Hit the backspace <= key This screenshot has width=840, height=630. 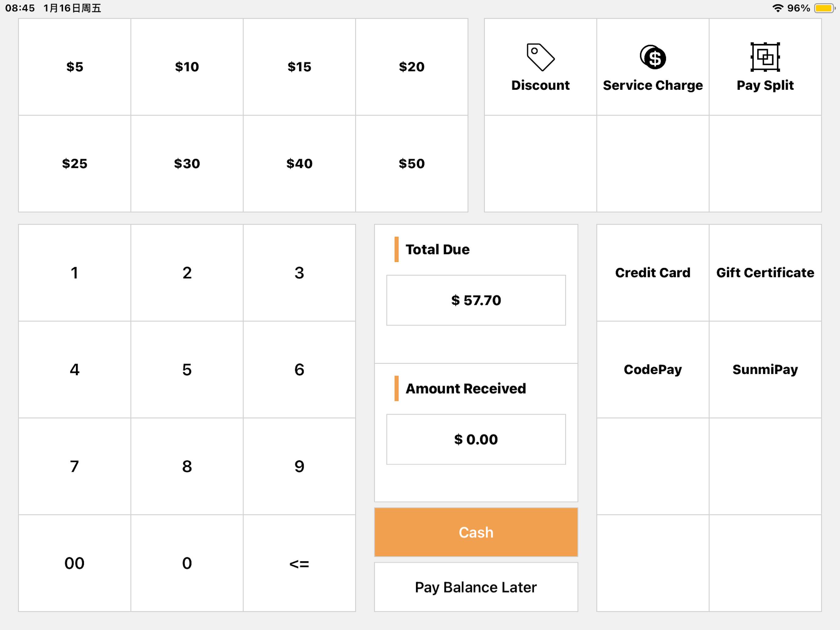[299, 563]
